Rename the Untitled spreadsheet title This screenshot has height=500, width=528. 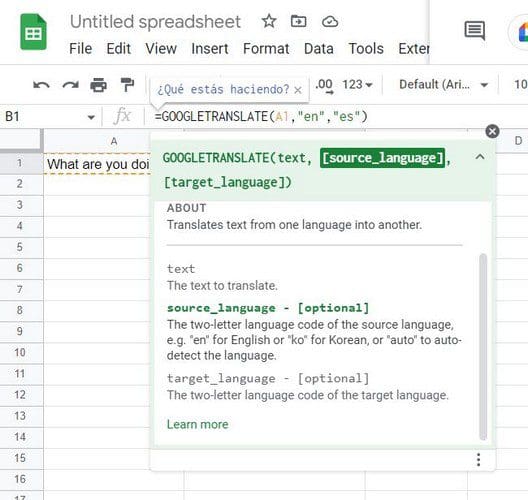coord(155,22)
